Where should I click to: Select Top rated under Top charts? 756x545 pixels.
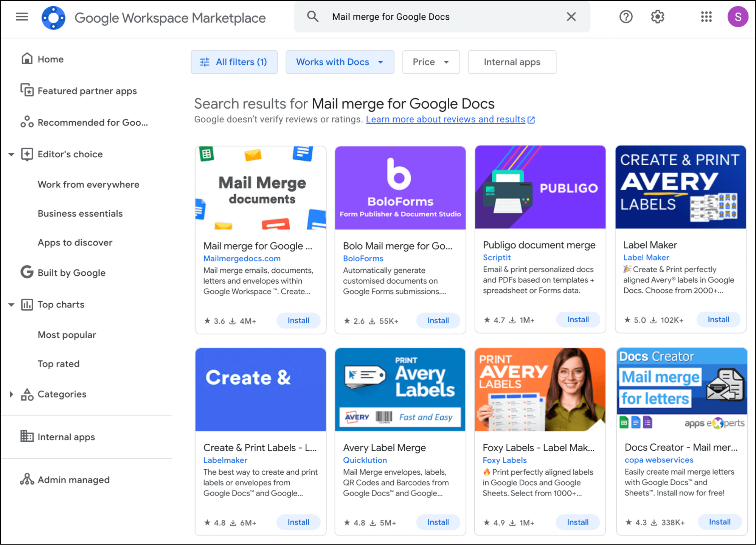pos(59,363)
